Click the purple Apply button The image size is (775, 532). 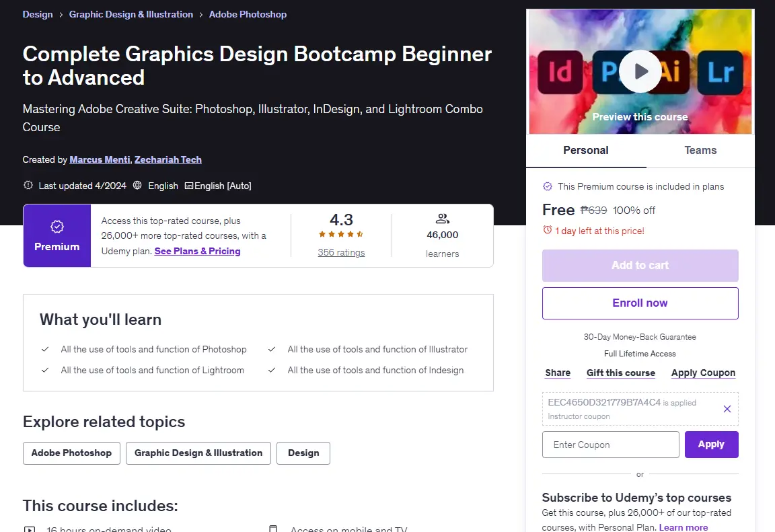coord(711,445)
